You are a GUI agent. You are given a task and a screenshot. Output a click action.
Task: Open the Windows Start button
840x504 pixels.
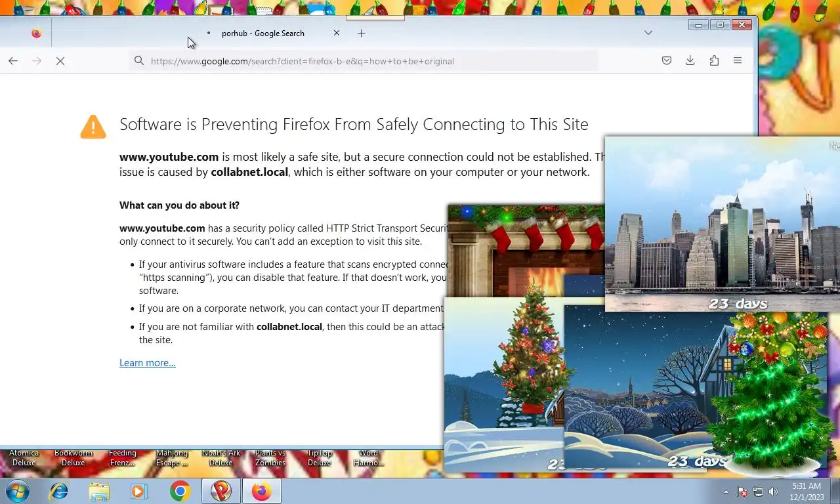(16, 491)
